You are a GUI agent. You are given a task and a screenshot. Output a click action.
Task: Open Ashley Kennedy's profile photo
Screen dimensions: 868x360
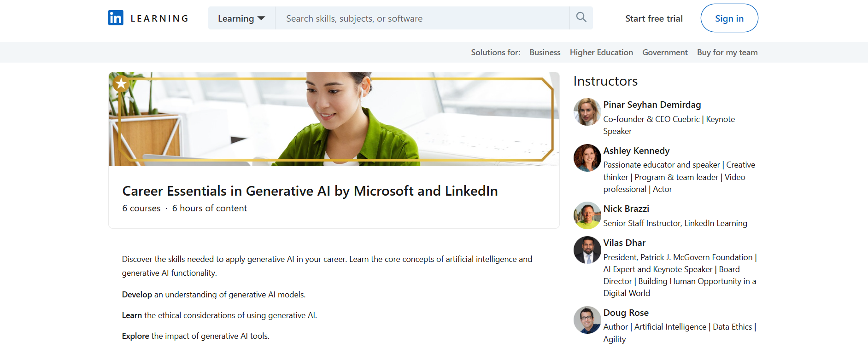pos(587,158)
